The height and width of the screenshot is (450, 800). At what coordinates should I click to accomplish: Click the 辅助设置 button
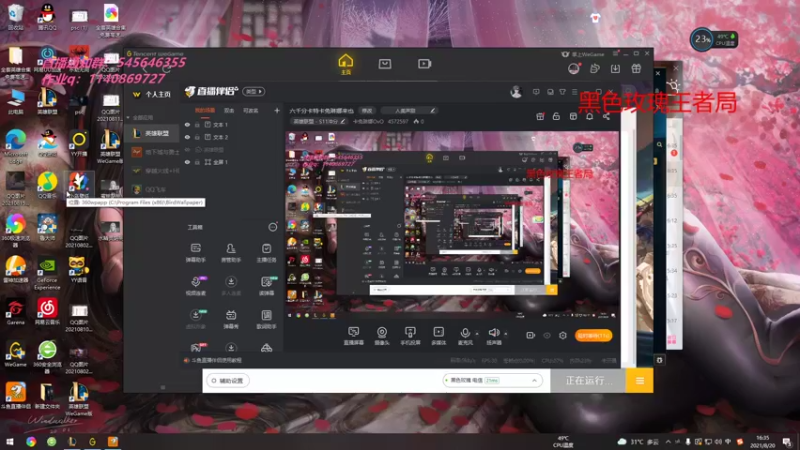click(228, 381)
